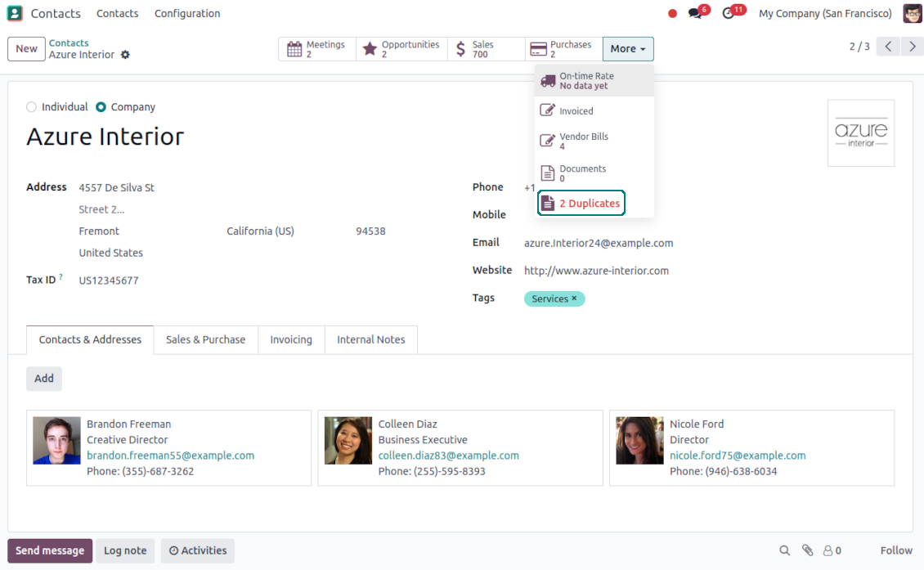The height and width of the screenshot is (570, 924).
Task: Select the Company radio button
Action: pos(101,107)
